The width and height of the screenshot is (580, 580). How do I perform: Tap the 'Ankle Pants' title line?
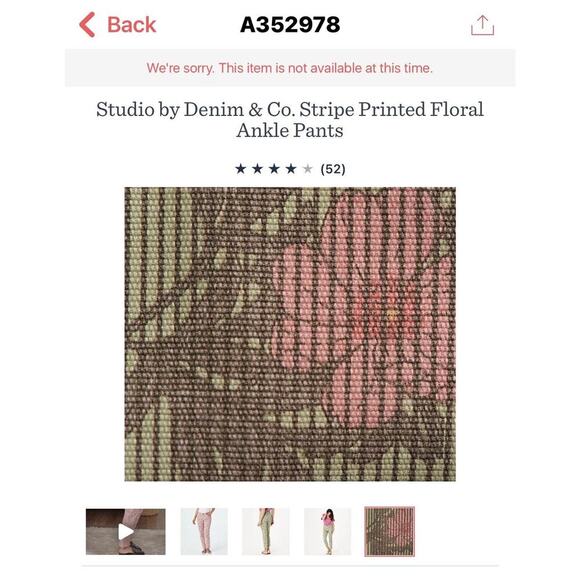pos(290,131)
